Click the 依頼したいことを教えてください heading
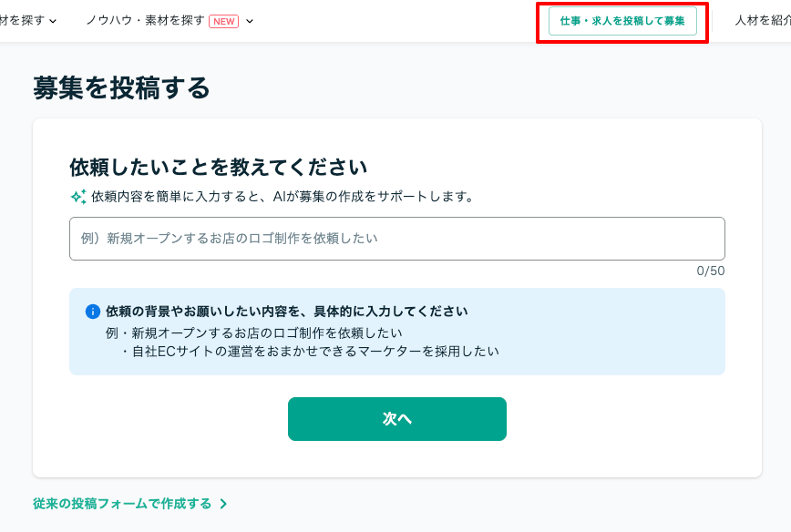The width and height of the screenshot is (791, 532). coord(218,167)
